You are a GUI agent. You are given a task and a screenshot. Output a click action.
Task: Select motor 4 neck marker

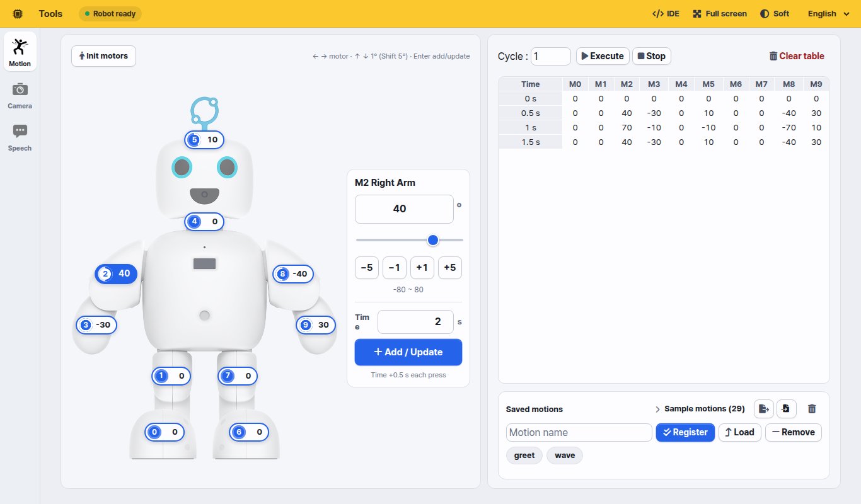pyautogui.click(x=204, y=222)
